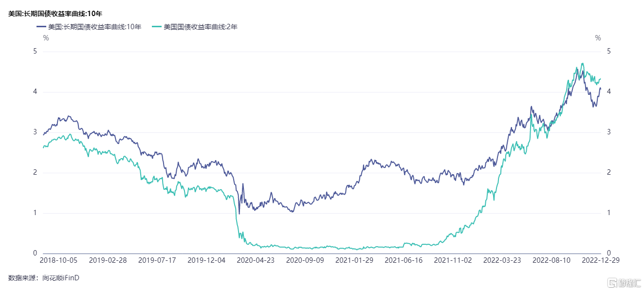This screenshot has width=644, height=291.
Task: Select the 2022-12-29 date axis label
Action: tap(601, 260)
